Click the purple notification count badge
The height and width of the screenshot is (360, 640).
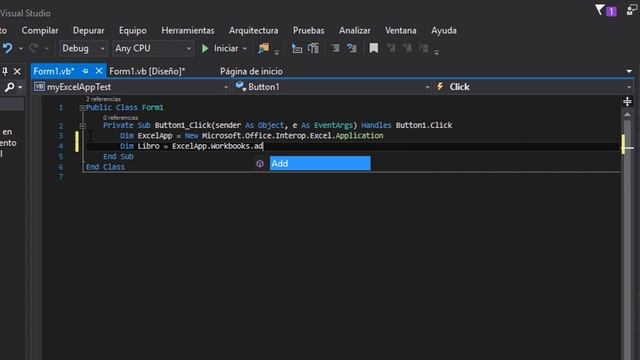pos(611,11)
